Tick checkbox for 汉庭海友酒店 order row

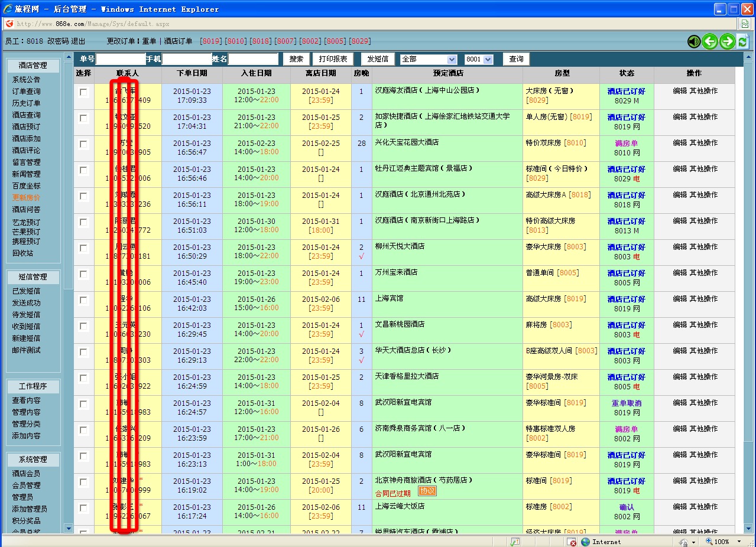tap(84, 93)
